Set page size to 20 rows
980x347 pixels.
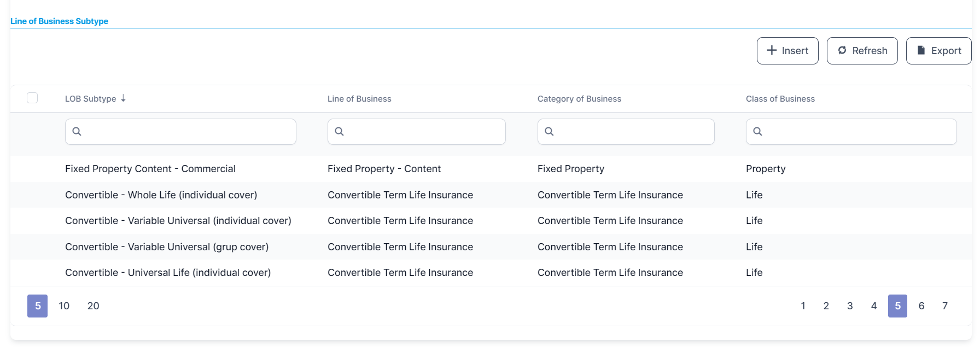tap(93, 306)
